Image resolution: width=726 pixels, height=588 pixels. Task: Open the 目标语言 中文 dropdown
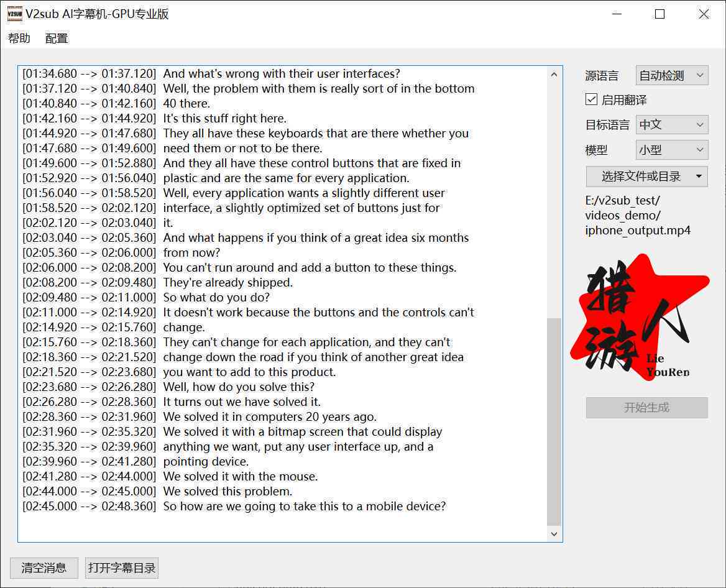pos(672,124)
